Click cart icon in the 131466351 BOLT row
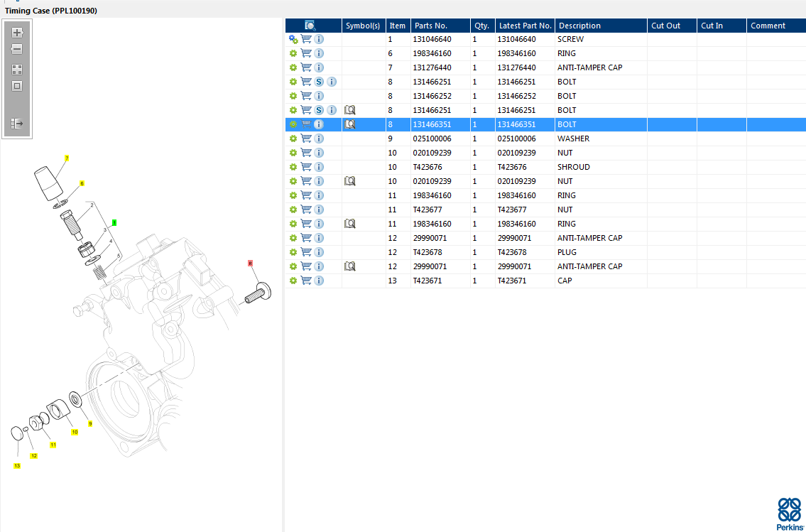806x532 pixels. 306,124
